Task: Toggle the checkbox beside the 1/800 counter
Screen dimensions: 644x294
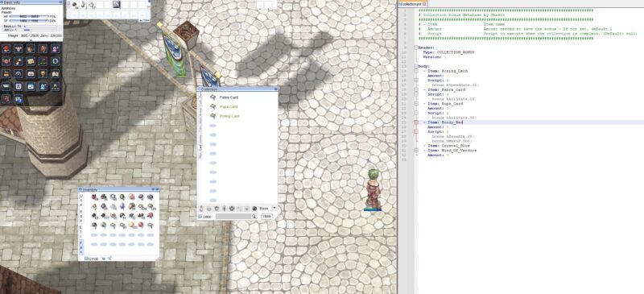Action: click(x=200, y=217)
